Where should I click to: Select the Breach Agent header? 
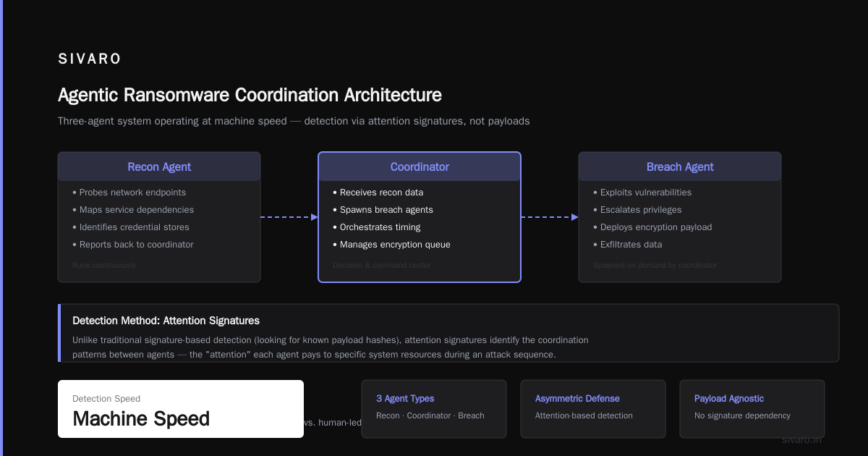[680, 166]
